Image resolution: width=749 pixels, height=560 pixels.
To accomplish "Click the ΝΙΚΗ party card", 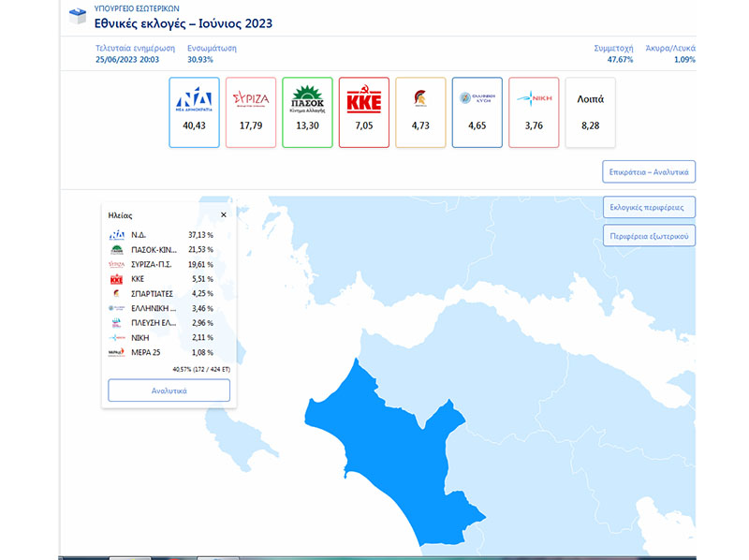I will point(534,111).
